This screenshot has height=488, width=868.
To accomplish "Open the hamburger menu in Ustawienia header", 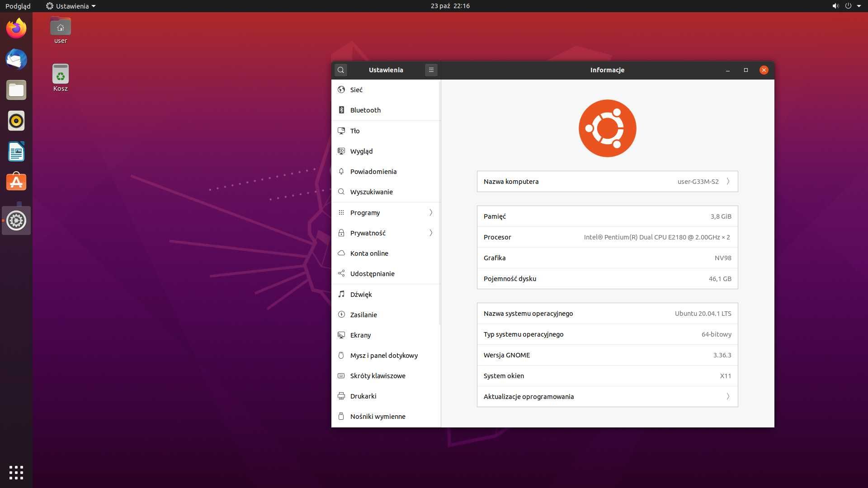I will point(431,70).
